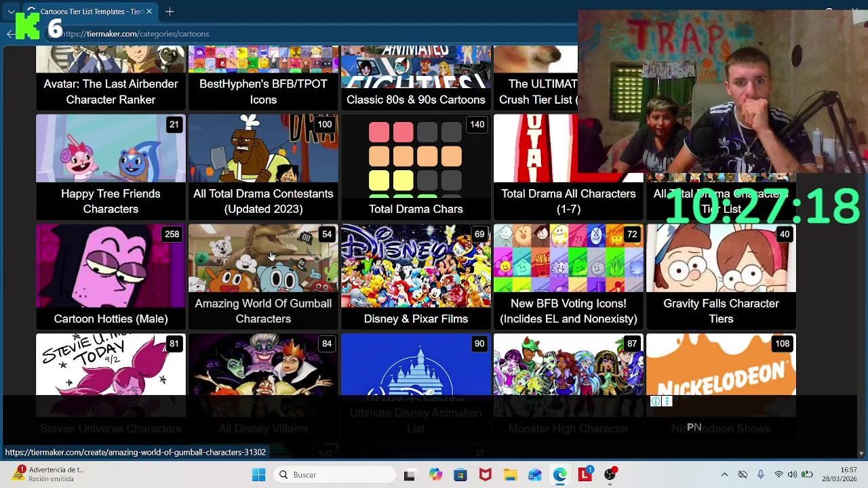Open the Stevie Universe Today thumbnail
Viewport: 868px width, 488px height.
[111, 365]
